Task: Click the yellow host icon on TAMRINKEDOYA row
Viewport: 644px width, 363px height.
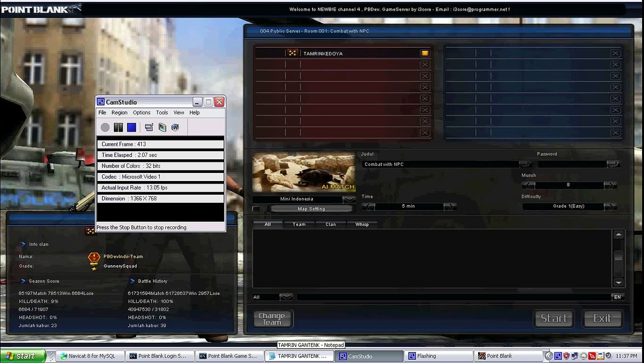Action: (x=425, y=53)
